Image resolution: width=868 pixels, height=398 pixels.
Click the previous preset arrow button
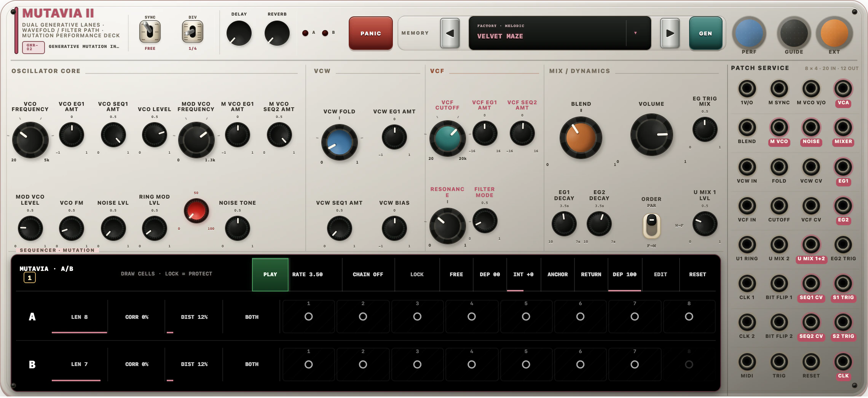pyautogui.click(x=450, y=33)
